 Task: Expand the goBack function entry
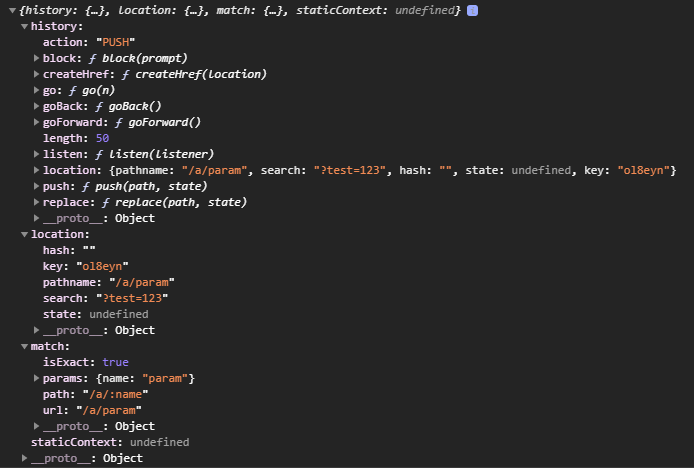coord(36,106)
